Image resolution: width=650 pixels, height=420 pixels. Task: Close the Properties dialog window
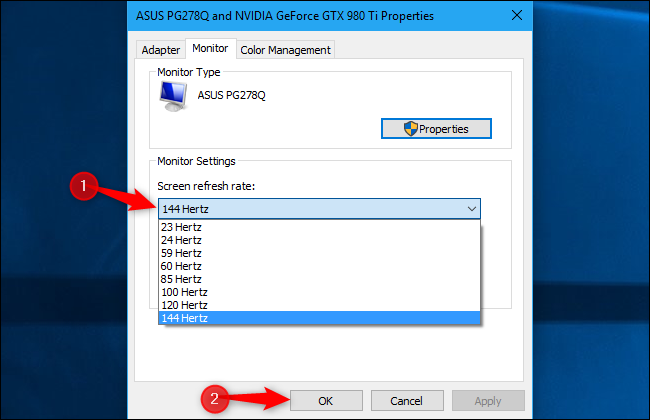click(x=516, y=14)
